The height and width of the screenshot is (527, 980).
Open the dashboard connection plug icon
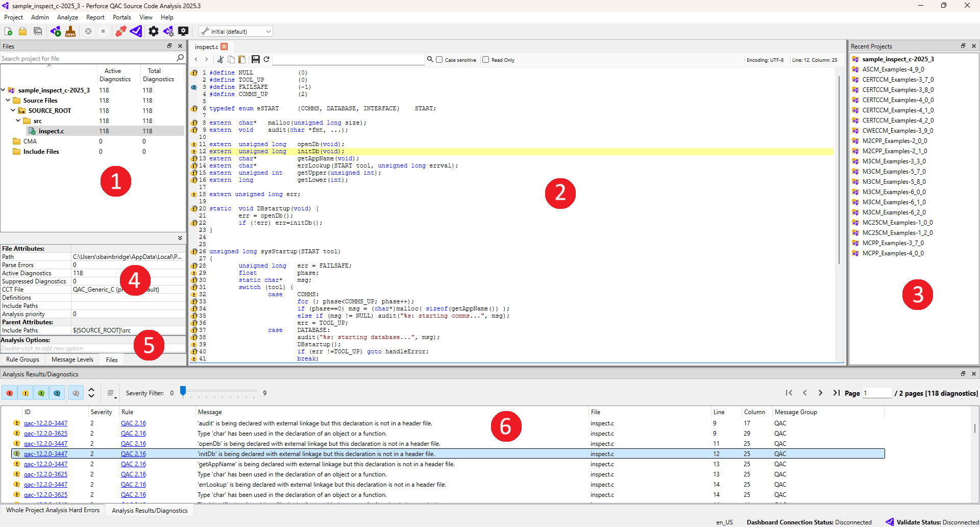click(120, 31)
